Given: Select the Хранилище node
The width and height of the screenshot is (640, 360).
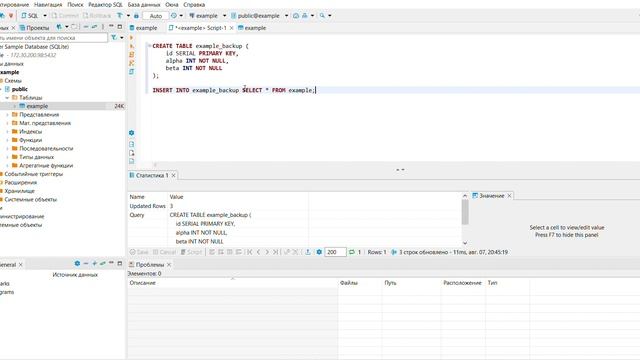Looking at the screenshot, I should [19, 191].
